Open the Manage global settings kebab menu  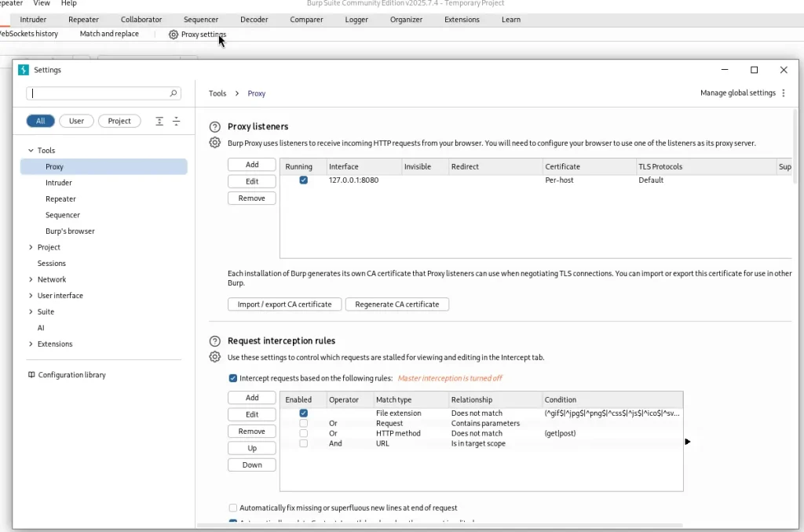pyautogui.click(x=783, y=93)
